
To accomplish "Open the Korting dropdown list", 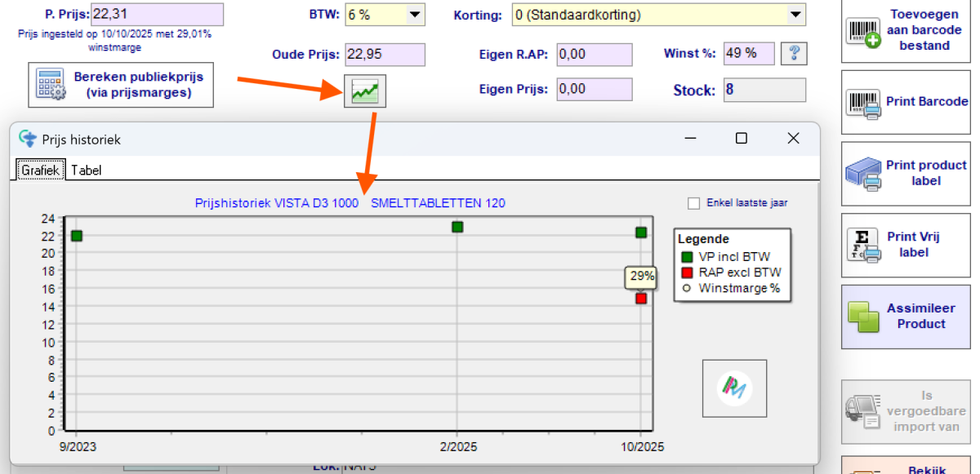I will [795, 15].
